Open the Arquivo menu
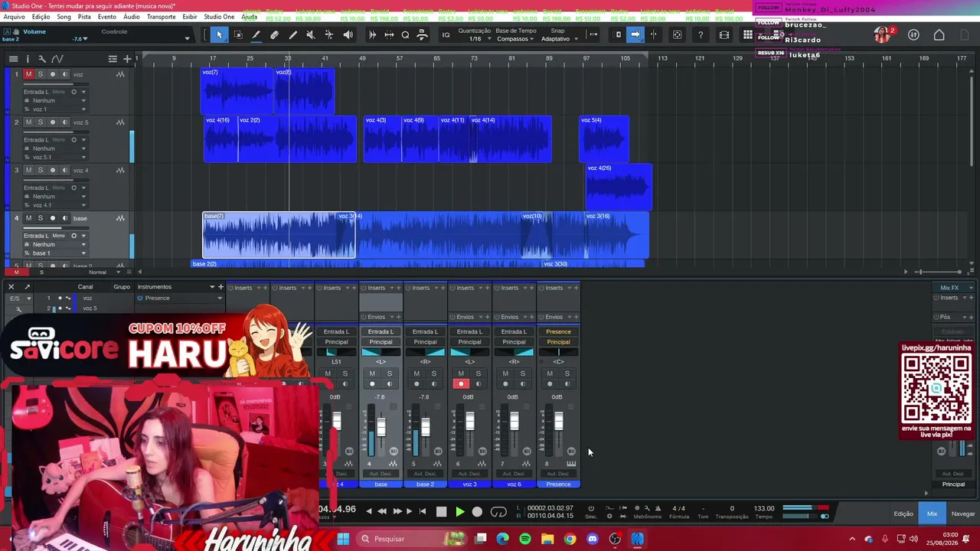Viewport: 980px width, 551px height. pos(14,17)
